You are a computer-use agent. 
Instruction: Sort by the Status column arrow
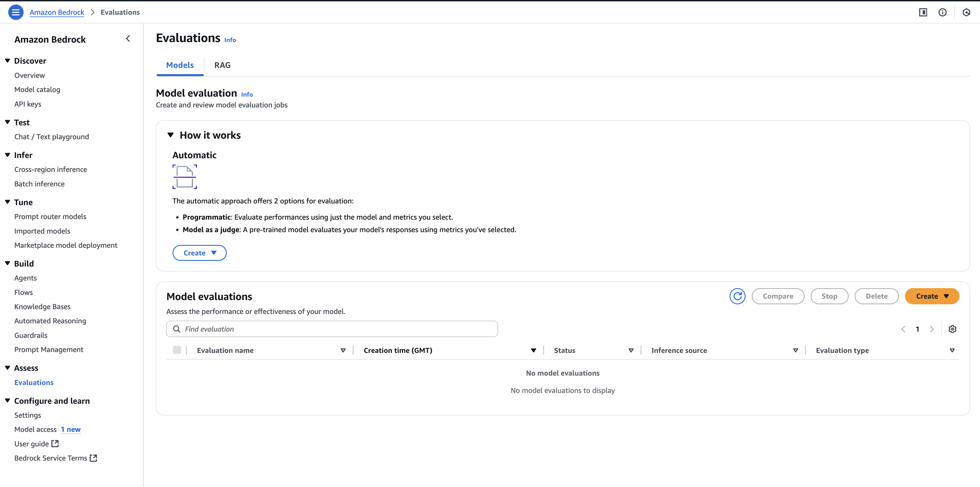pos(631,351)
